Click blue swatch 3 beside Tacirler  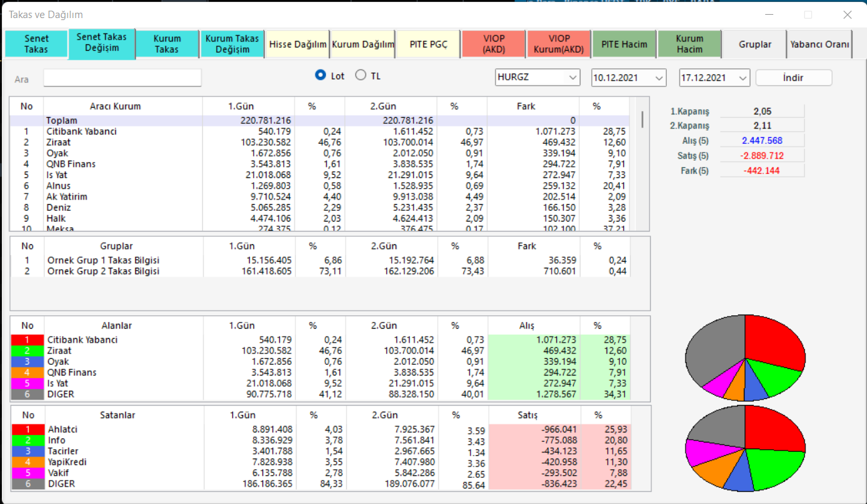tap(27, 451)
